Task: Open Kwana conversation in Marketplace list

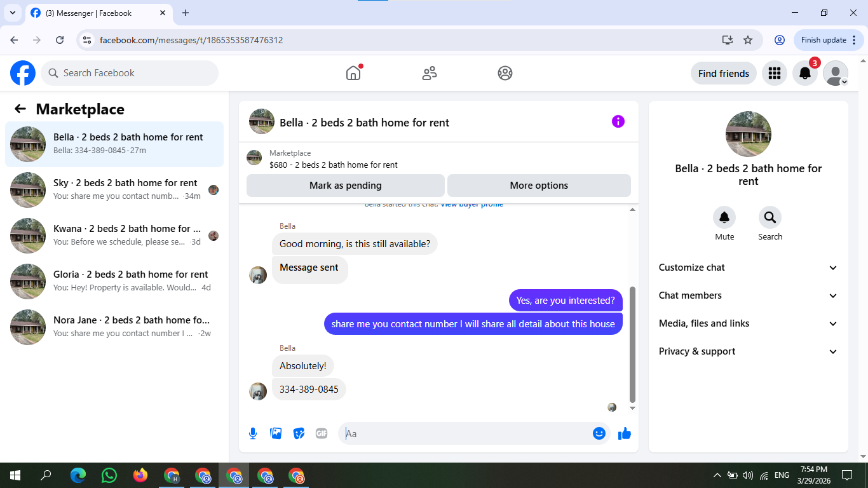Action: coord(114,236)
